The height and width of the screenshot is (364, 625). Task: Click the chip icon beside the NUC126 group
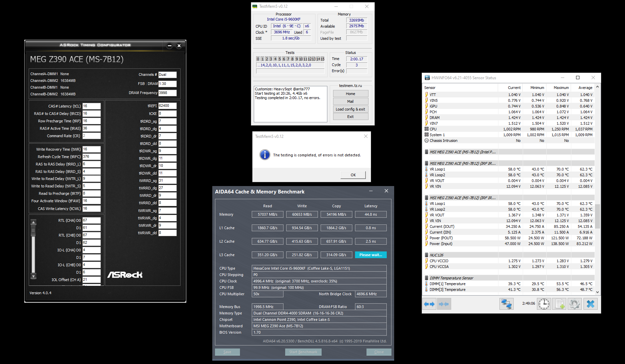point(427,255)
